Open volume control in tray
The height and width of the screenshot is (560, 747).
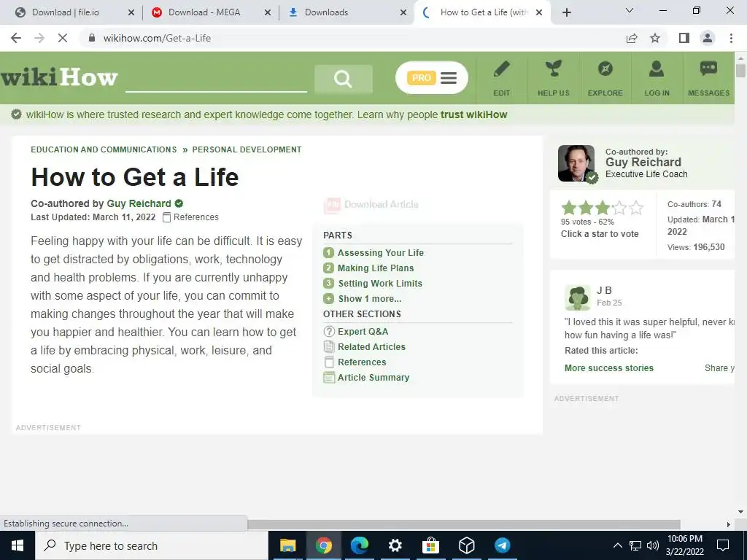coord(653,545)
